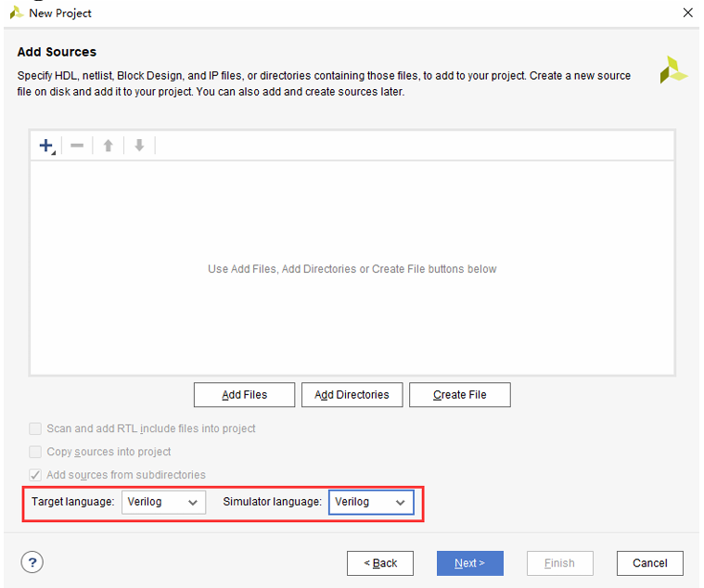This screenshot has width=704, height=588.
Task: Click the move down arrow icon
Action: [140, 146]
